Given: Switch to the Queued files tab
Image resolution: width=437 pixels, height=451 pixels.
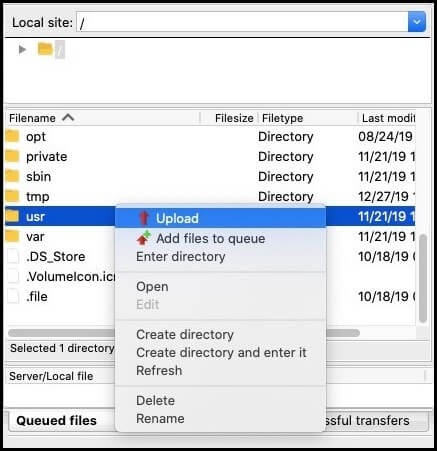Looking at the screenshot, I should [x=56, y=421].
